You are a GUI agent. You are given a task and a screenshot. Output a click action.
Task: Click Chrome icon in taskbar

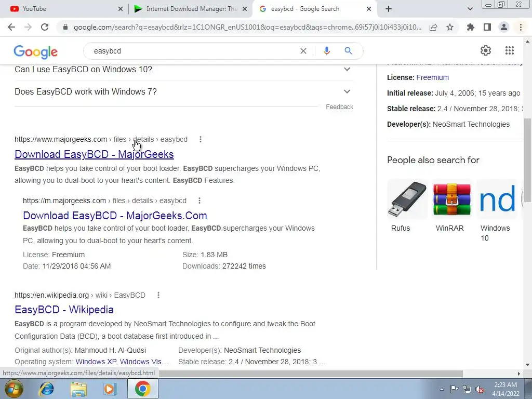point(142,389)
